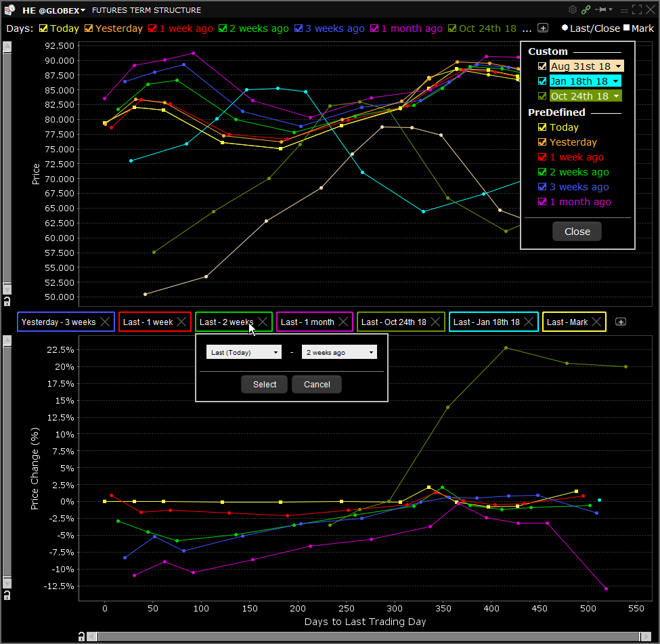Open the 2 weeks ago dropdown

pos(338,352)
